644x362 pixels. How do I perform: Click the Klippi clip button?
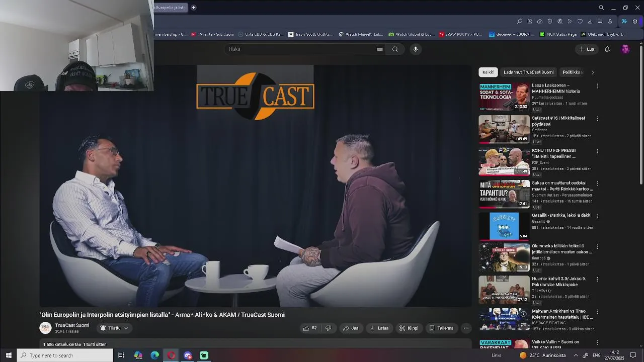pos(409,328)
